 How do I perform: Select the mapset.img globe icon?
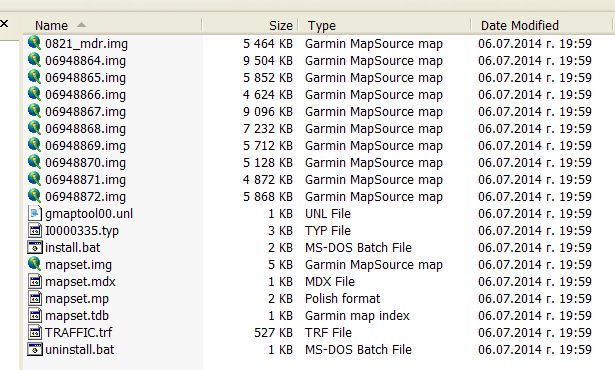35,264
